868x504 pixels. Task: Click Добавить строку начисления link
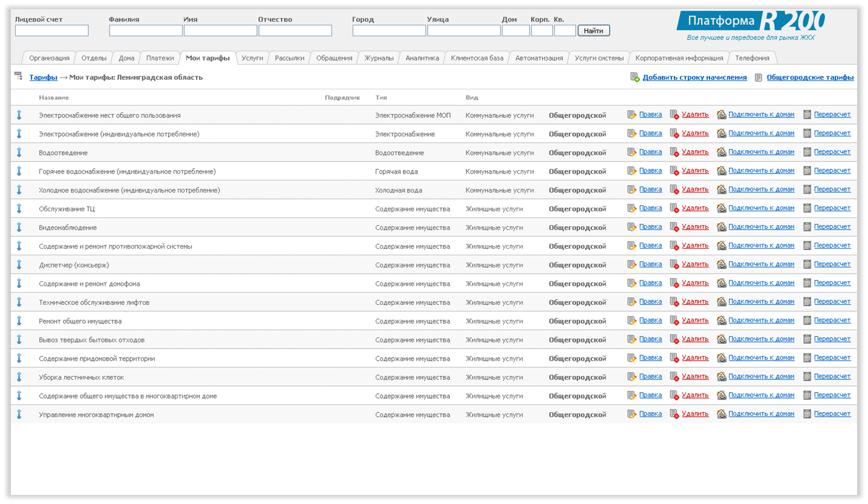pyautogui.click(x=695, y=77)
